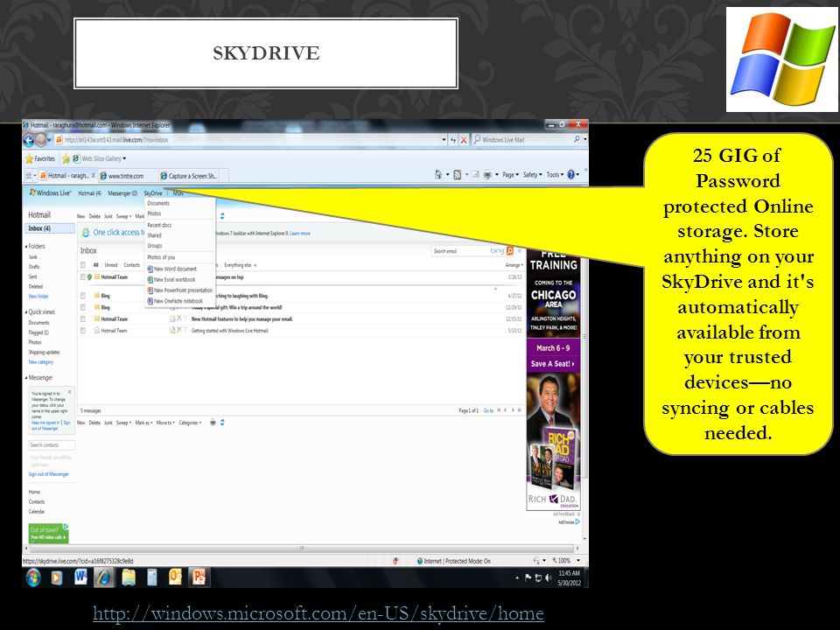This screenshot has height=630, width=840.
Task: Select New Excel workbook from SkyDrive menu
Action: coord(171,280)
